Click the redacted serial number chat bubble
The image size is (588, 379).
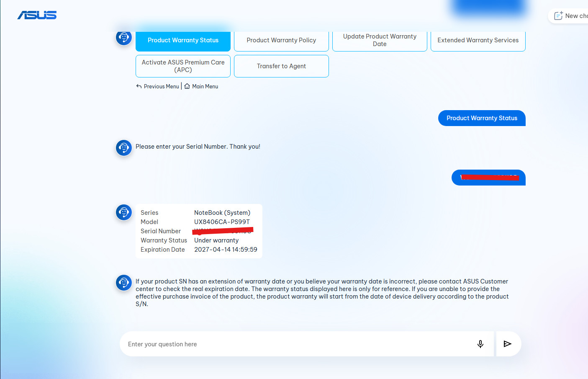488,178
